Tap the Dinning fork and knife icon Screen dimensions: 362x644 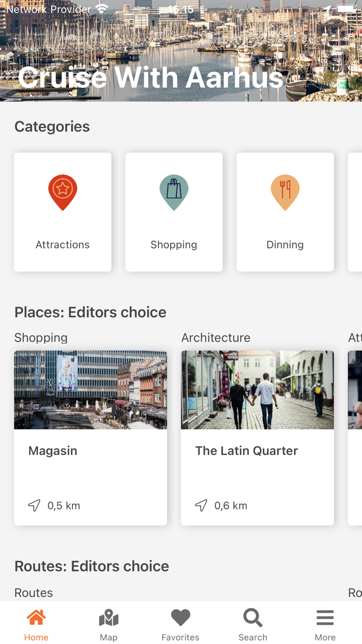[x=285, y=193]
